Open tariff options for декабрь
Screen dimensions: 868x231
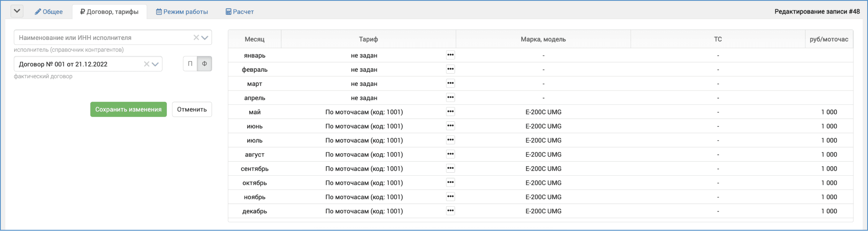point(450,211)
